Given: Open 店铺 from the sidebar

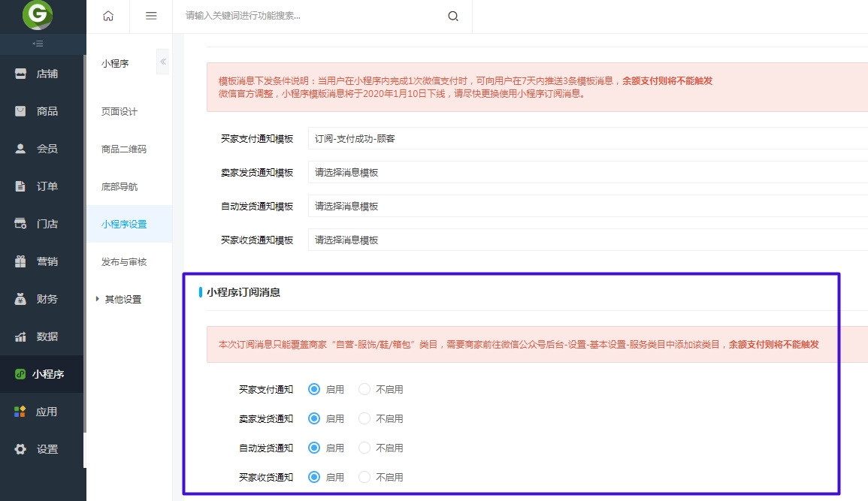Looking at the screenshot, I should [47, 74].
